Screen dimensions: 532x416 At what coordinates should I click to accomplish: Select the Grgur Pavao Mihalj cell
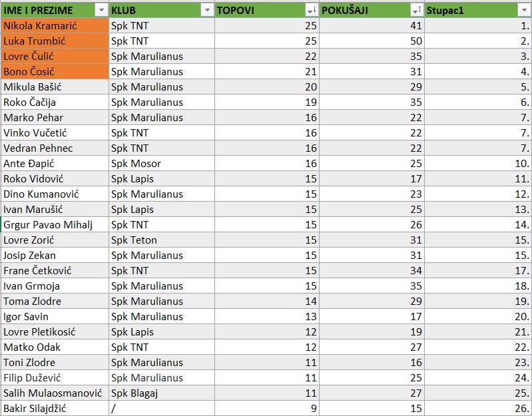point(54,224)
